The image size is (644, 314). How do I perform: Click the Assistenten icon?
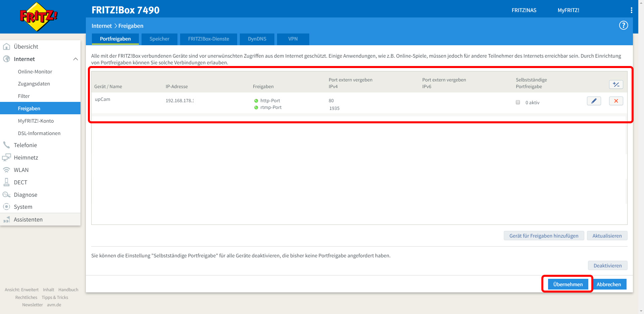[x=6, y=219]
